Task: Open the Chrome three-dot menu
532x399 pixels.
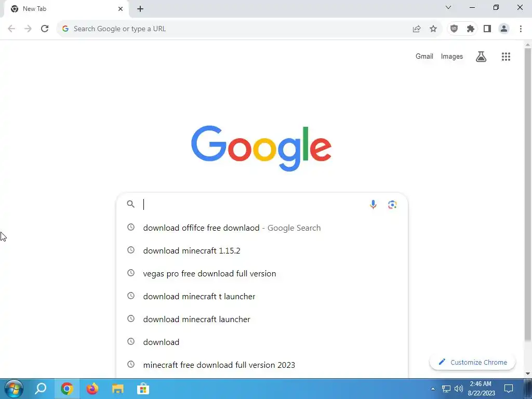Action: pyautogui.click(x=521, y=29)
